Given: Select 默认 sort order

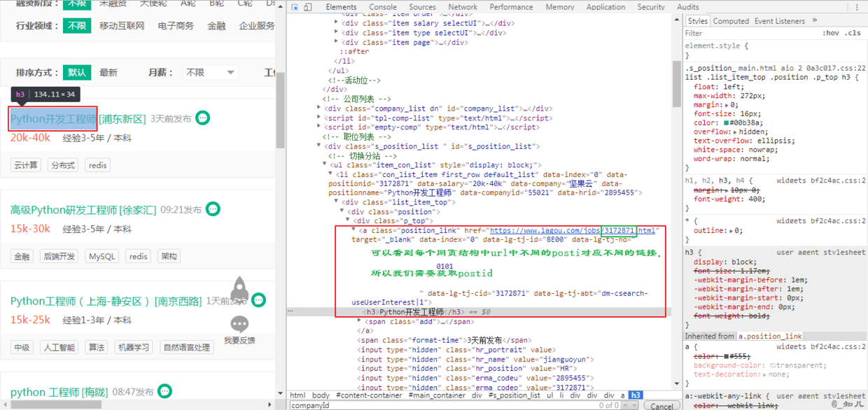Looking at the screenshot, I should pos(76,72).
